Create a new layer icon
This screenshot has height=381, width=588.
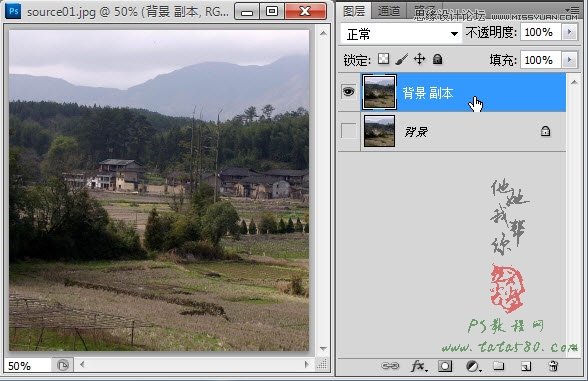coord(526,366)
